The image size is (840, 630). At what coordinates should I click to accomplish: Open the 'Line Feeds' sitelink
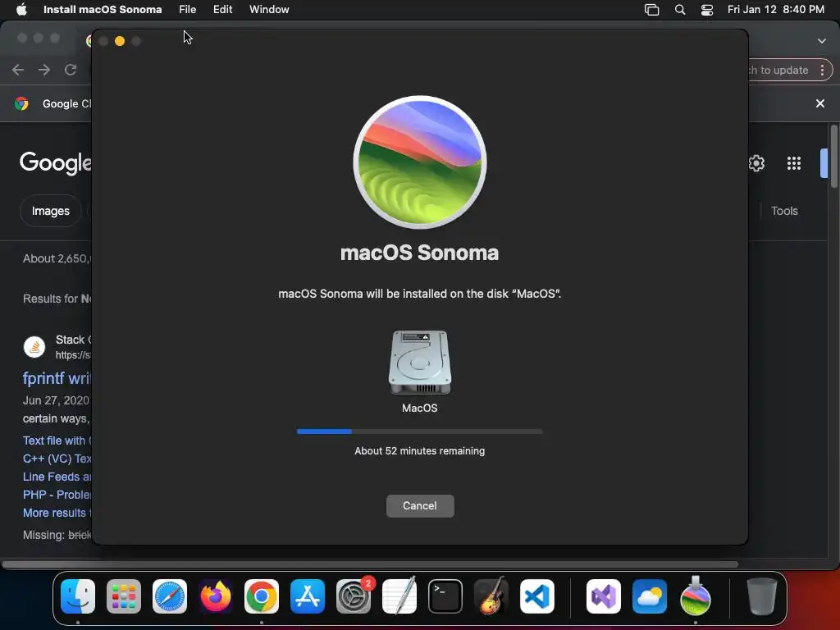point(57,477)
